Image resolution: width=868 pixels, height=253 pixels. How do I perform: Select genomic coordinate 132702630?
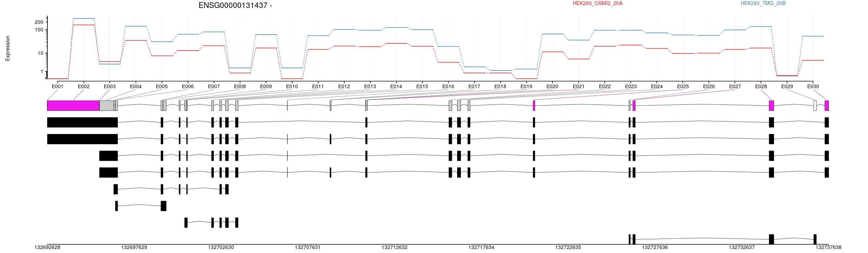click(221, 248)
